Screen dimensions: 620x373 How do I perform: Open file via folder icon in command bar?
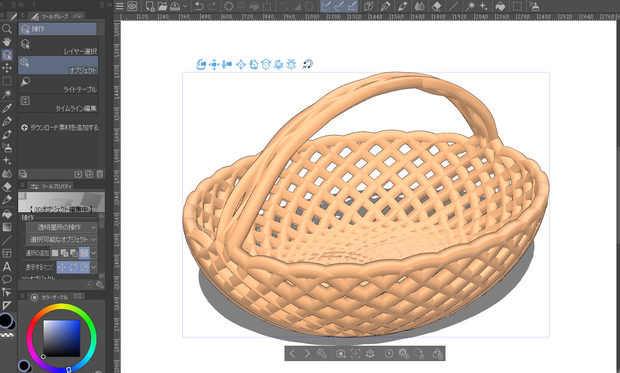click(162, 6)
